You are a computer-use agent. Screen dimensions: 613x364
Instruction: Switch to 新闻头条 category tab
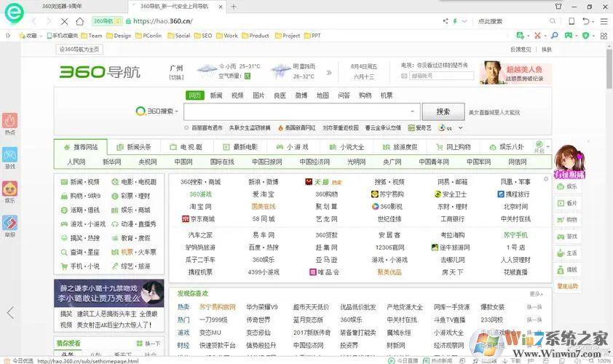click(x=134, y=147)
